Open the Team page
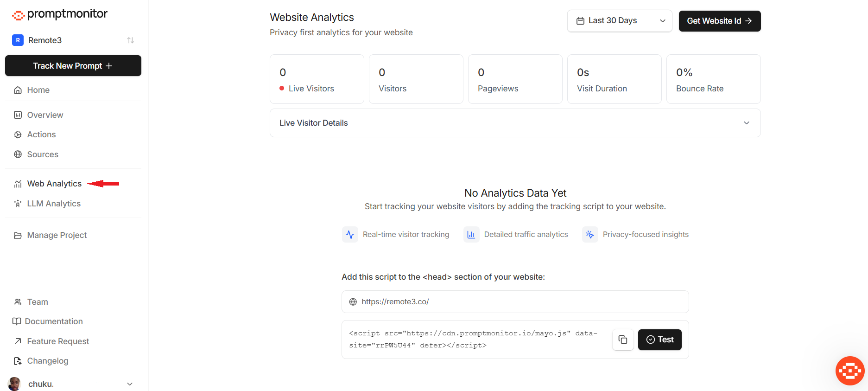Image resolution: width=868 pixels, height=391 pixels. tap(38, 302)
